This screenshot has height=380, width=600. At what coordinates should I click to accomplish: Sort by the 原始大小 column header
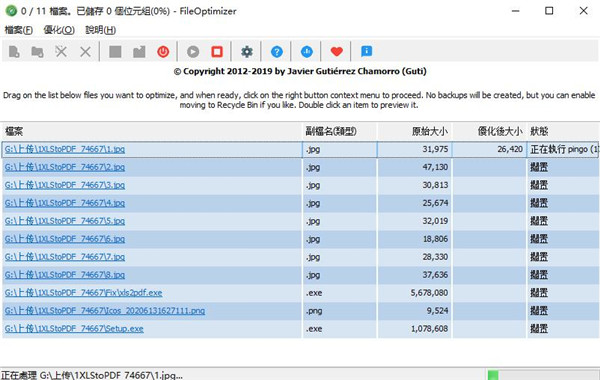414,132
